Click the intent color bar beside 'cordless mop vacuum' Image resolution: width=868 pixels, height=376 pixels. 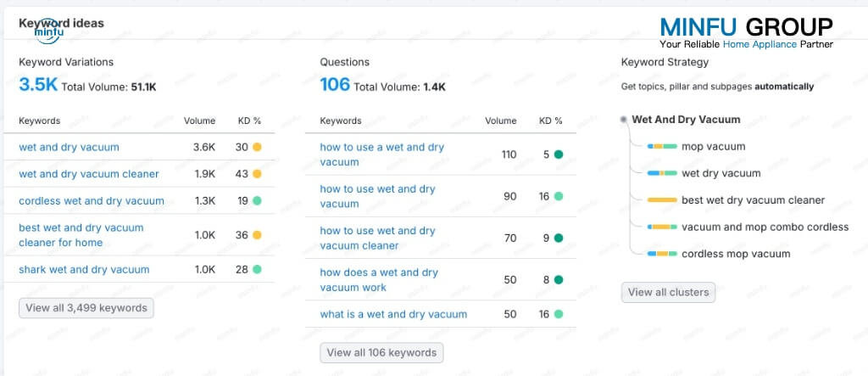(663, 254)
